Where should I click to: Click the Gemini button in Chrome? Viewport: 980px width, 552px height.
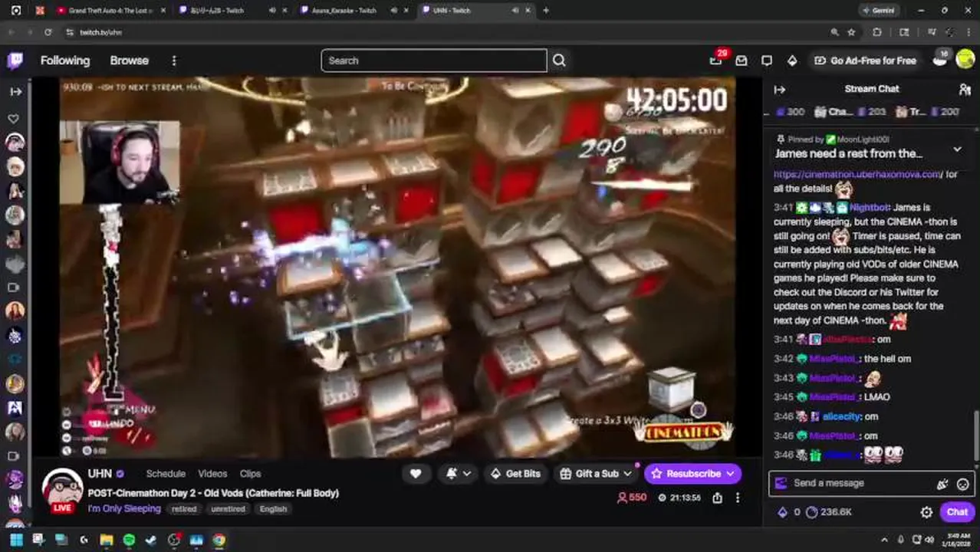(x=878, y=11)
